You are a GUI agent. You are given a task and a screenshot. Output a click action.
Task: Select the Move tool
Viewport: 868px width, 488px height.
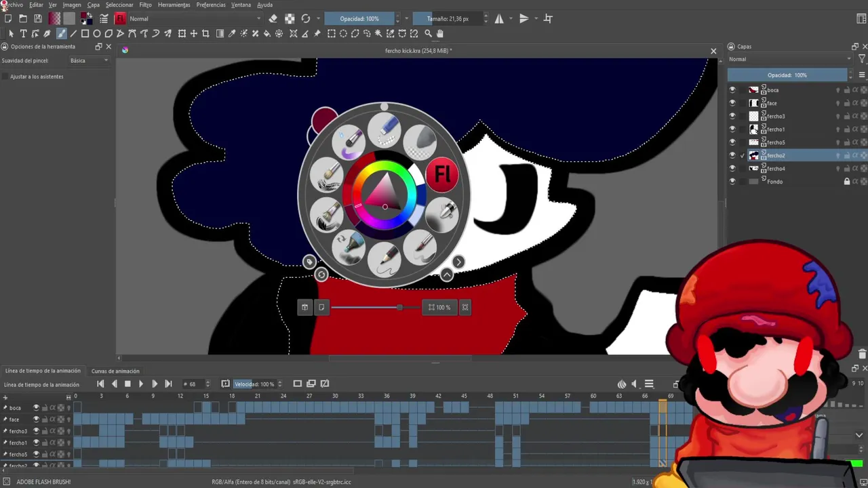point(193,33)
